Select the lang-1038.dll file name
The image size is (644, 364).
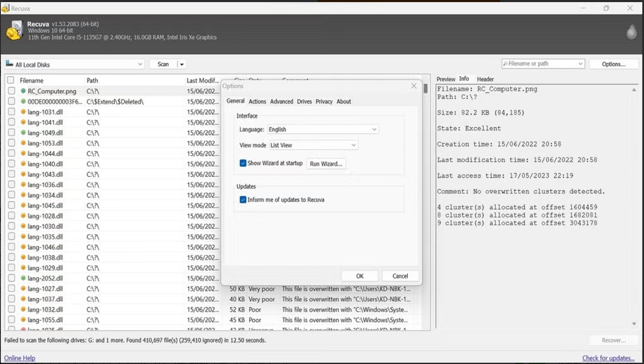(x=45, y=257)
